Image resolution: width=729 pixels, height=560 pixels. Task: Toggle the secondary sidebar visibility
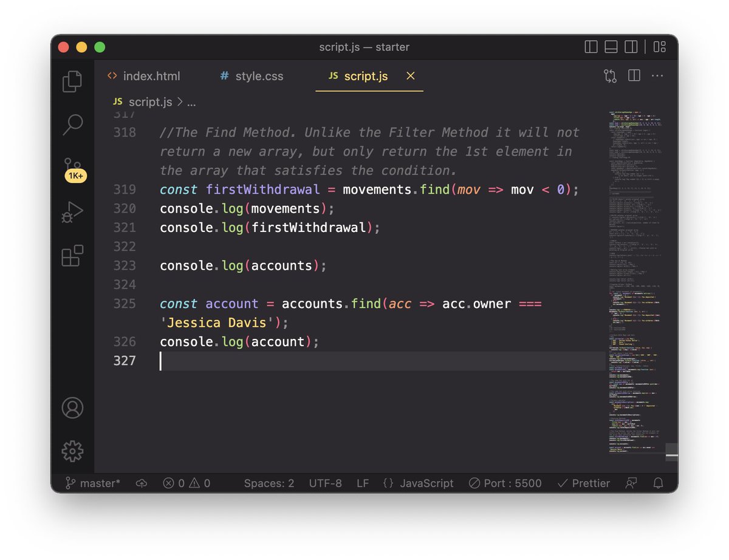[x=630, y=47]
